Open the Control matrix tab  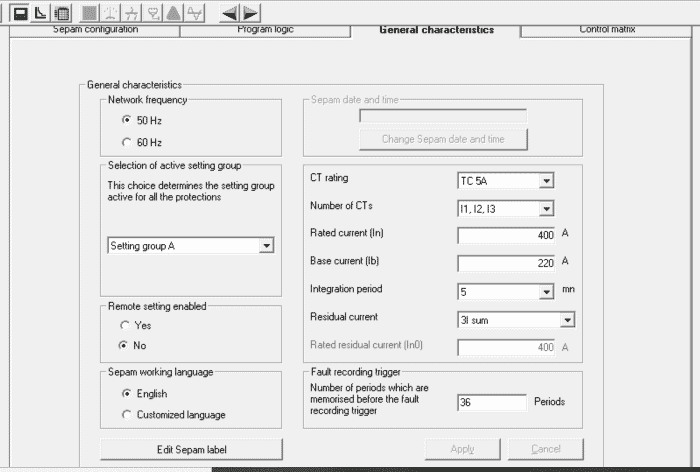(x=607, y=30)
